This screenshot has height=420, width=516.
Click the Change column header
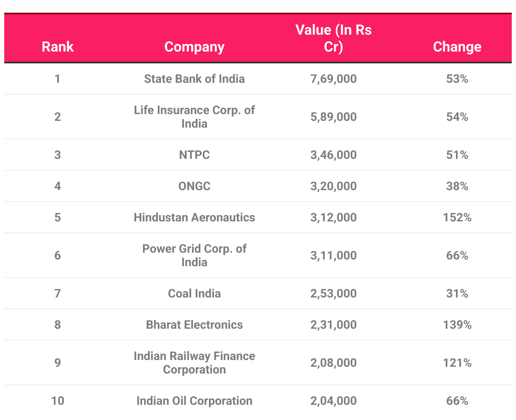point(457,46)
